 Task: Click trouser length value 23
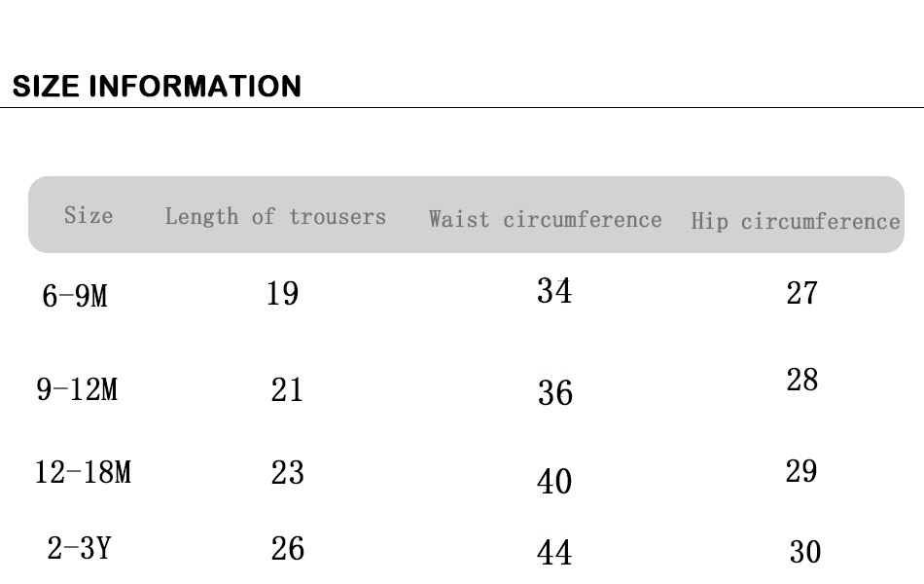click(x=287, y=473)
